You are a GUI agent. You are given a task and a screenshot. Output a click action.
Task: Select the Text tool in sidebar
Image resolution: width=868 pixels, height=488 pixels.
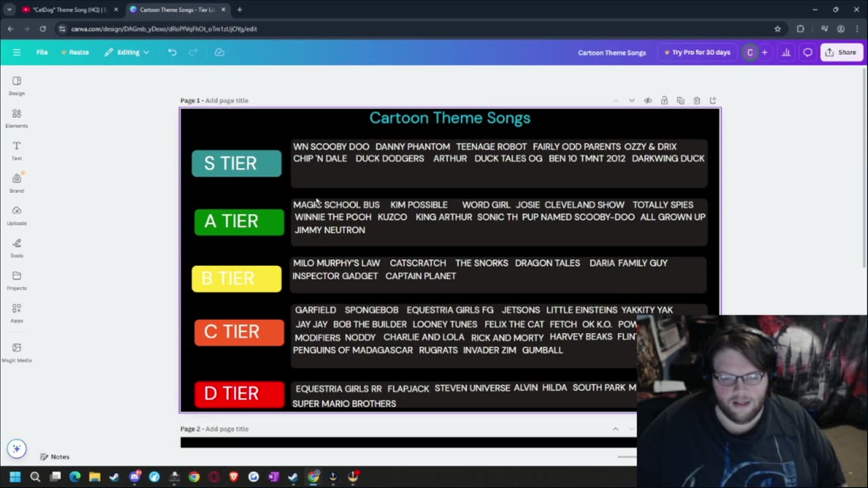tap(17, 150)
